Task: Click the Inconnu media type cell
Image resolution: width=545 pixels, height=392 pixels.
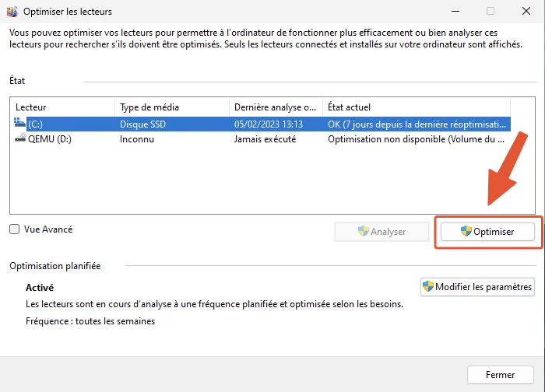Action: click(x=137, y=139)
